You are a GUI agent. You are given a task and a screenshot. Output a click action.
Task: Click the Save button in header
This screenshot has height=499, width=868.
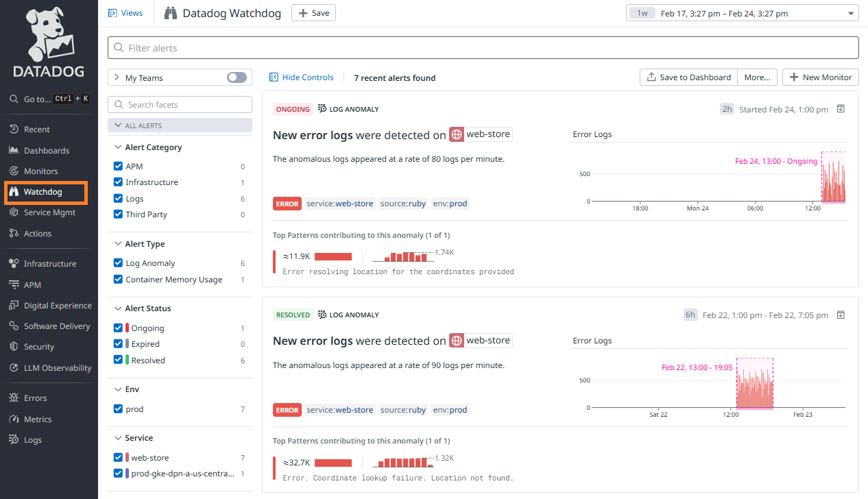[x=313, y=13]
